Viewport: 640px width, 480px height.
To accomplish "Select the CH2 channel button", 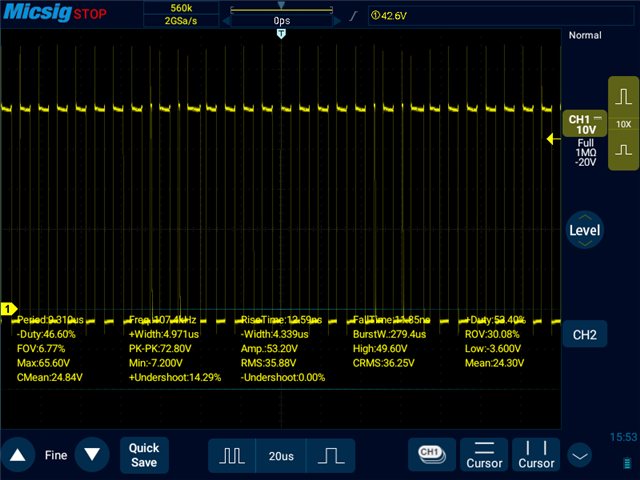I will (x=584, y=335).
